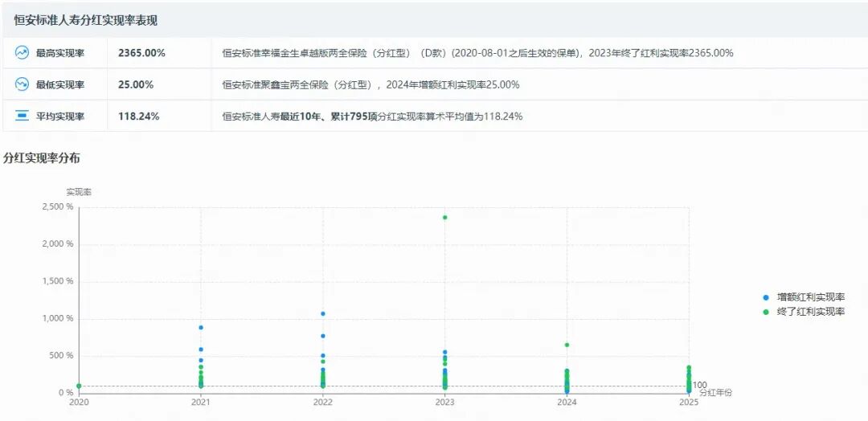
Task: Select the highest blue data point in 2021
Action: tap(201, 327)
